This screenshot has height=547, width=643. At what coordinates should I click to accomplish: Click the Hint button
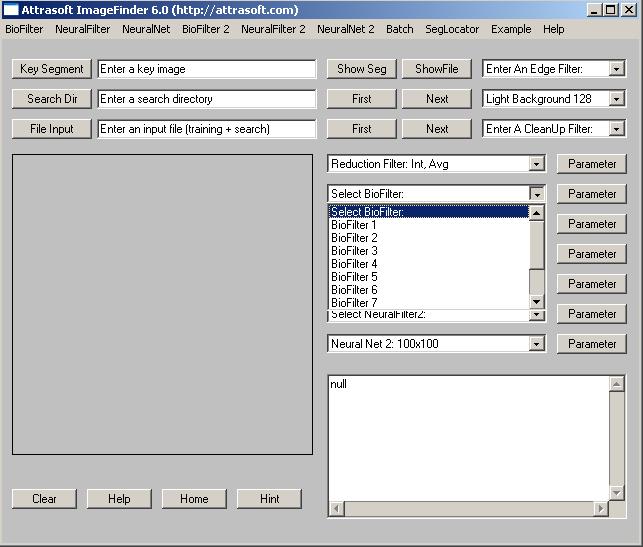(x=270, y=499)
